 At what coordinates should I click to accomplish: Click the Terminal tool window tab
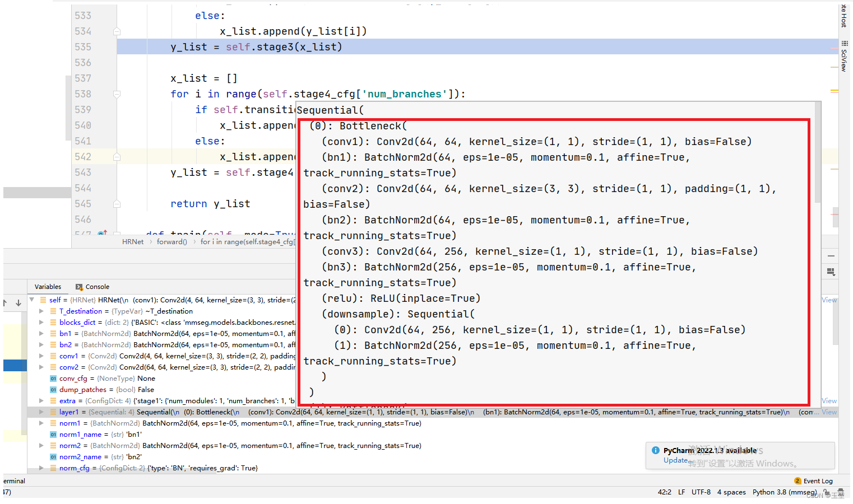point(14,481)
